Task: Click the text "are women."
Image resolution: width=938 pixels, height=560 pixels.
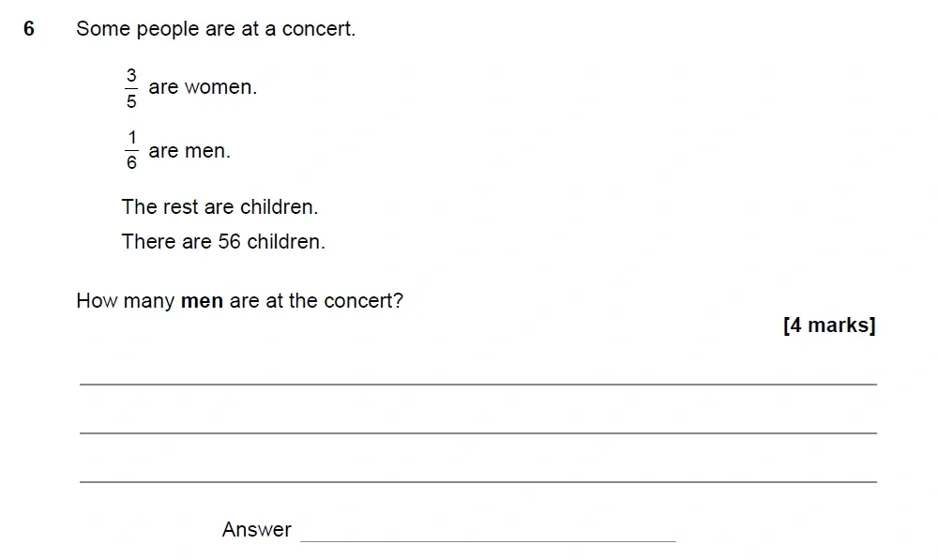Action: click(x=203, y=87)
